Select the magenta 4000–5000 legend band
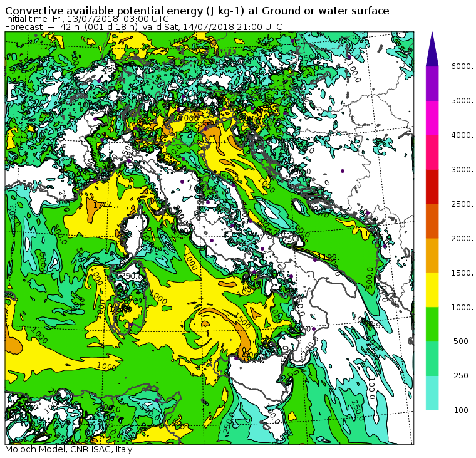 [x=432, y=118]
